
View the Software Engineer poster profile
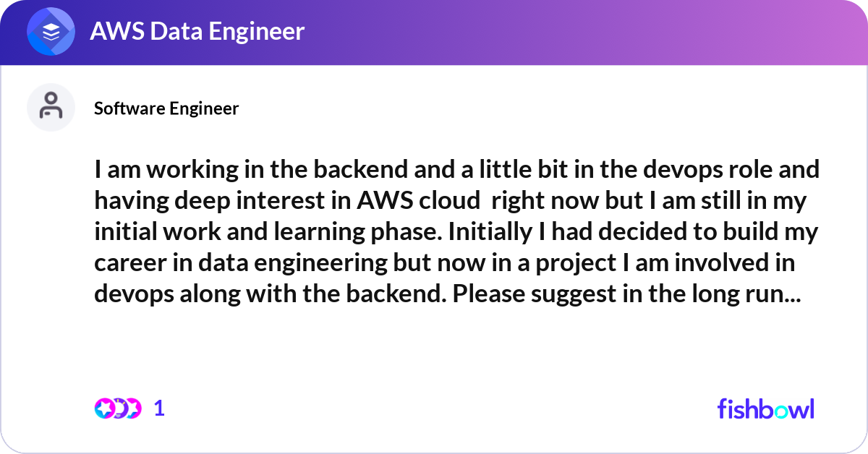pyautogui.click(x=166, y=108)
